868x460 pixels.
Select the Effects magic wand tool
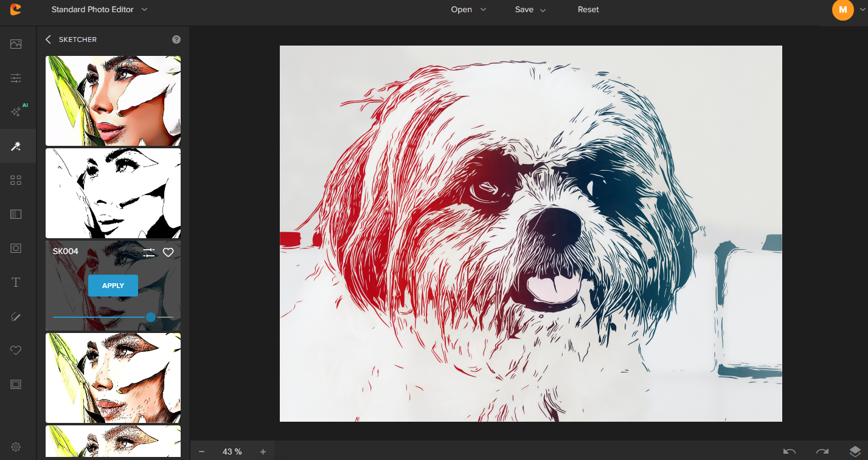pyautogui.click(x=16, y=146)
